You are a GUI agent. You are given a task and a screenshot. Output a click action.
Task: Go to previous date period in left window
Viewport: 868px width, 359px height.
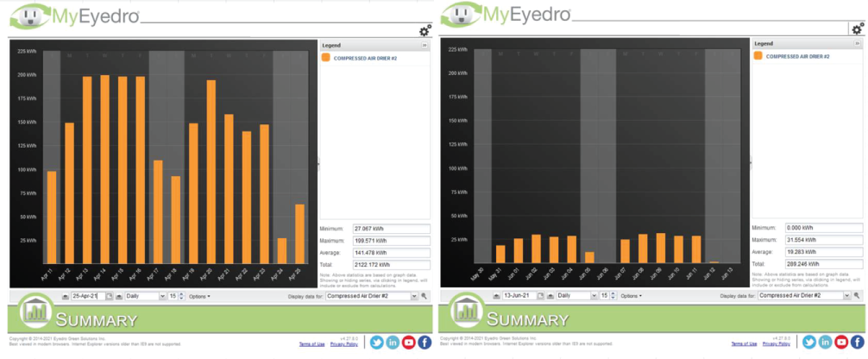(x=65, y=296)
